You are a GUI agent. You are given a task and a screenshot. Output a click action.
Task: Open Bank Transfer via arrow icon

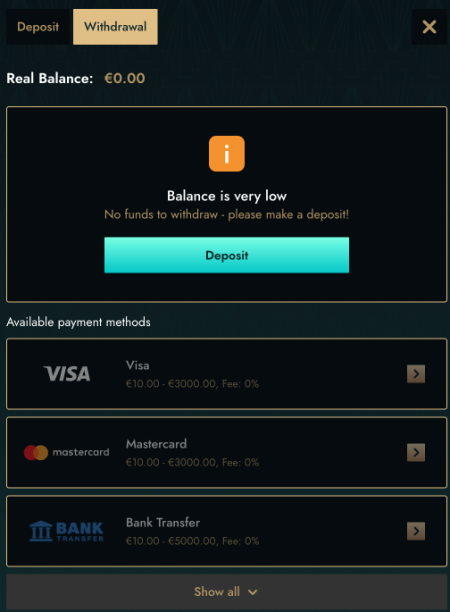coord(416,531)
